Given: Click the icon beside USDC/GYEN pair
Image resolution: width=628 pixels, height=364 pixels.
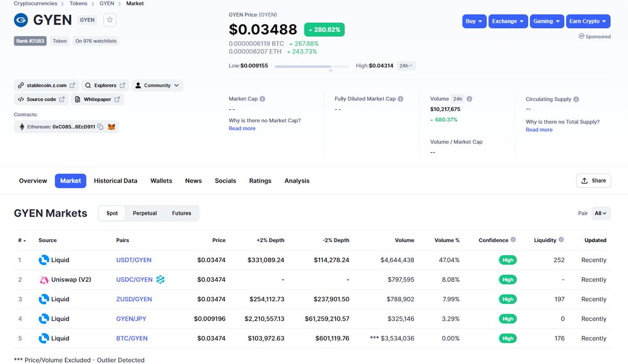Looking at the screenshot, I should click(x=160, y=280).
